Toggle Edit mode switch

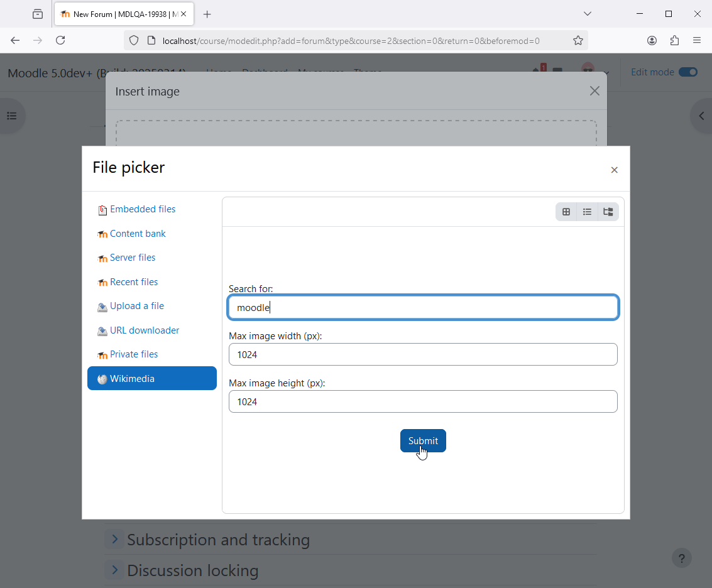tap(687, 72)
